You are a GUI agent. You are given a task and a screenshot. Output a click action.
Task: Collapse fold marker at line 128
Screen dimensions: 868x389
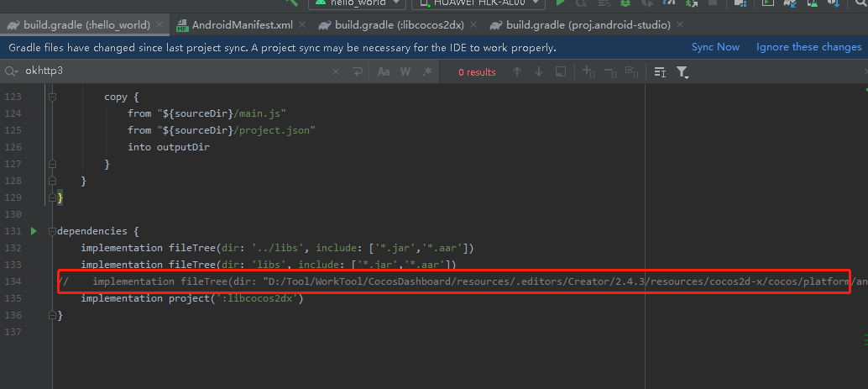[x=52, y=181]
